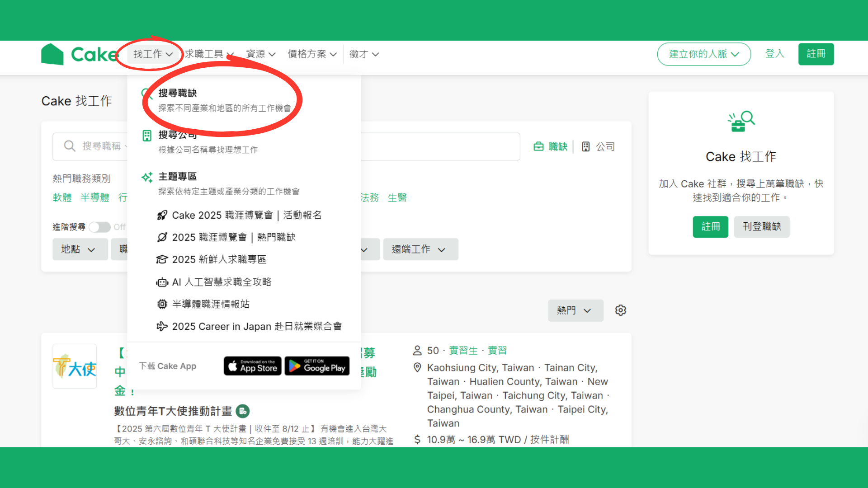868x488 pixels.
Task: Click the 刊登職缺 button
Action: tap(761, 227)
